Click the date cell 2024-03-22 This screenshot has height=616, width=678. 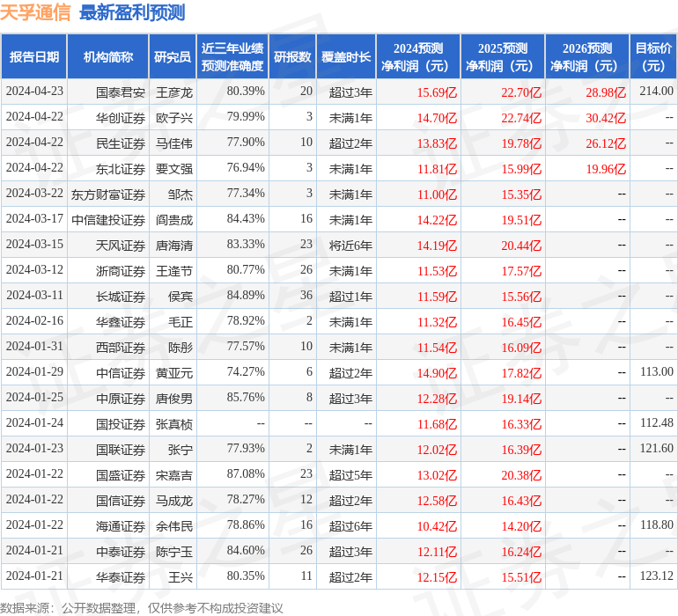(34, 194)
